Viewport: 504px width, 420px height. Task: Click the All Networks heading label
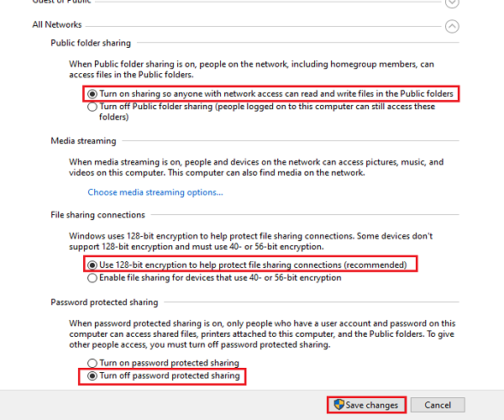(x=57, y=24)
